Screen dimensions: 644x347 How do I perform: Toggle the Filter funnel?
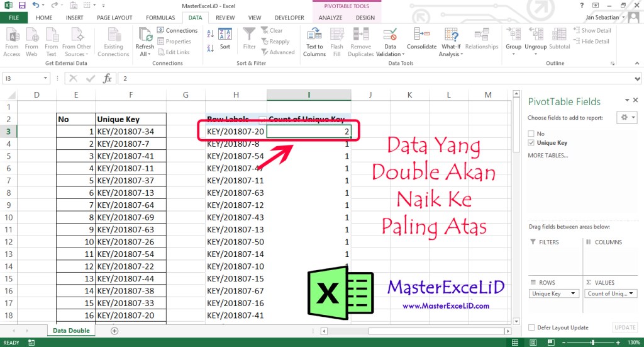pyautogui.click(x=249, y=38)
